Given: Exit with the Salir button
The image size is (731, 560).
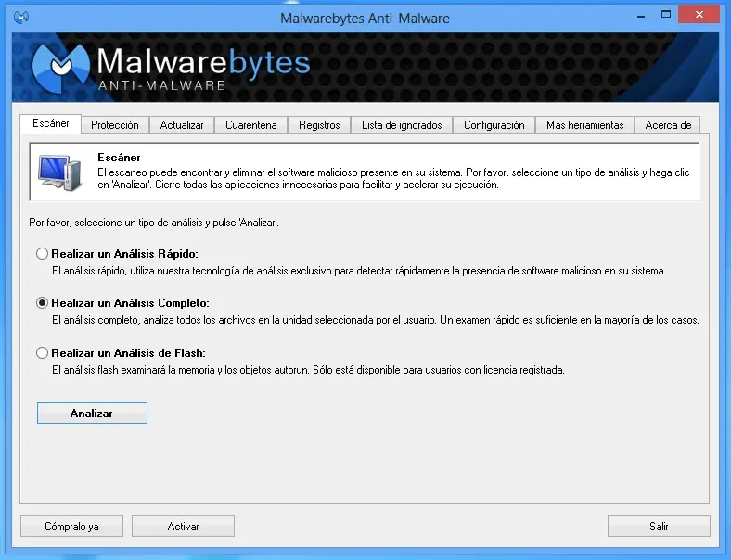Looking at the screenshot, I should click(x=659, y=526).
